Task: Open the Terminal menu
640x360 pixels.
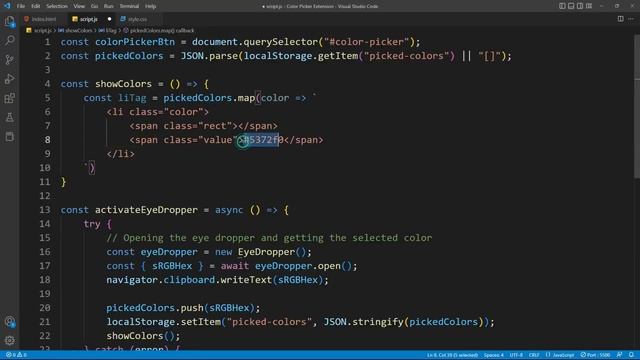Action: (129, 6)
